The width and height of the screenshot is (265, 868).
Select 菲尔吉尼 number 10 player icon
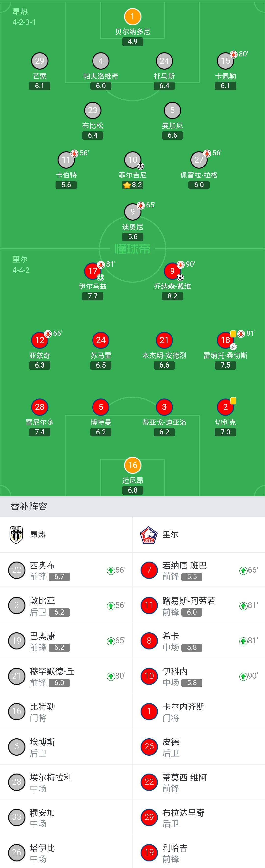(x=132, y=160)
